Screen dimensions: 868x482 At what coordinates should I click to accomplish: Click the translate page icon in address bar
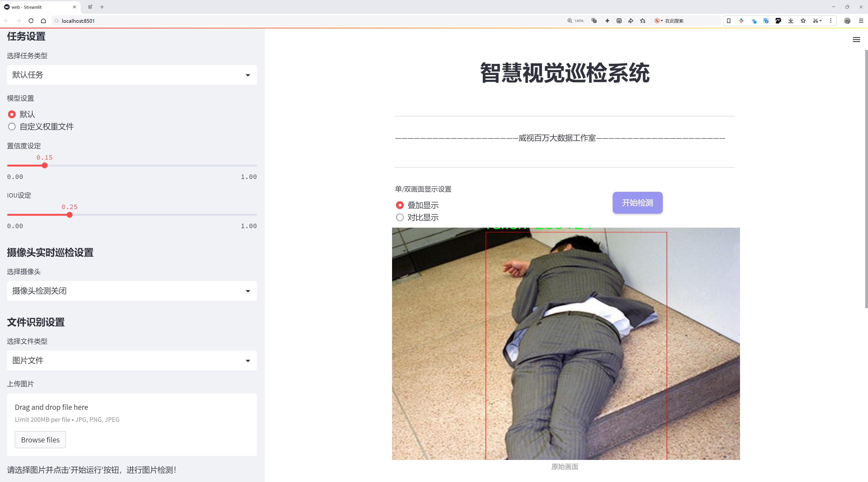pos(594,21)
